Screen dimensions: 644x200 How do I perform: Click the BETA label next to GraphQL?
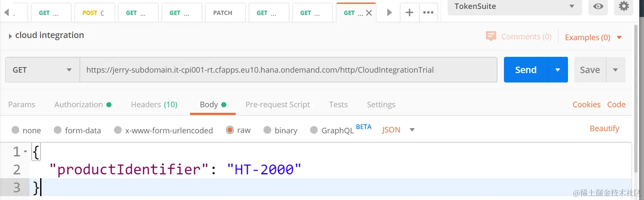[363, 127]
